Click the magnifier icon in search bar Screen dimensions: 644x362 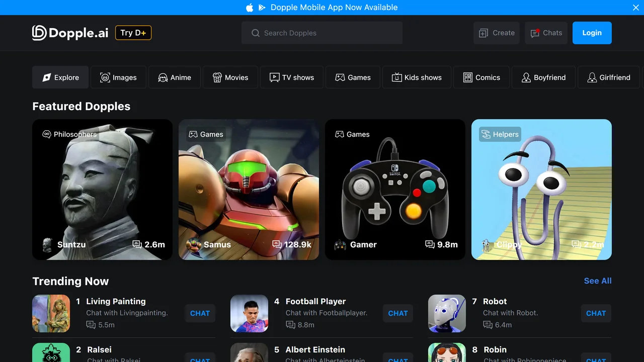256,33
